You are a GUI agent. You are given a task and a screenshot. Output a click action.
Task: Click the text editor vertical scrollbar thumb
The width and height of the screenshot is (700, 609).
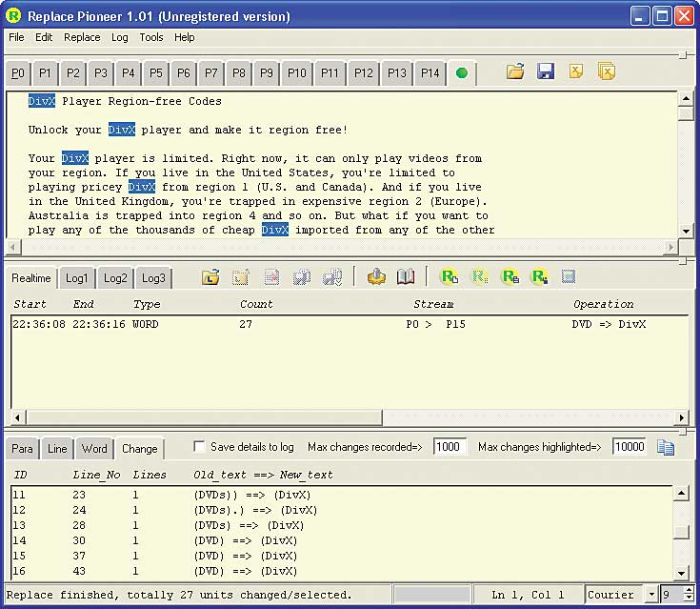pos(686,113)
